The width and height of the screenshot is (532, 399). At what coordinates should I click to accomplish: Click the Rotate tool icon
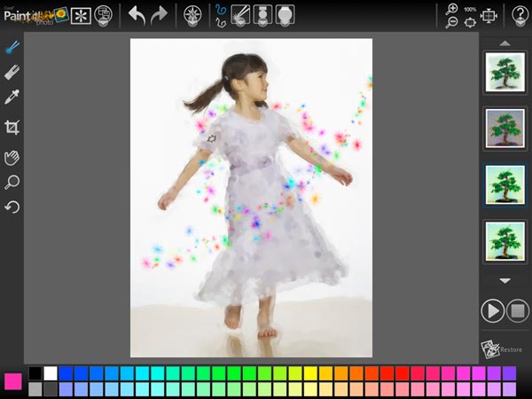click(12, 207)
